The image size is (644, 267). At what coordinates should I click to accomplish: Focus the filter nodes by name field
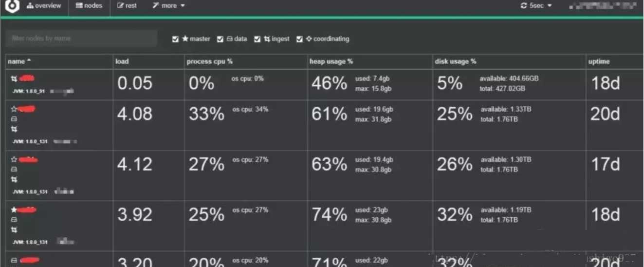click(81, 38)
